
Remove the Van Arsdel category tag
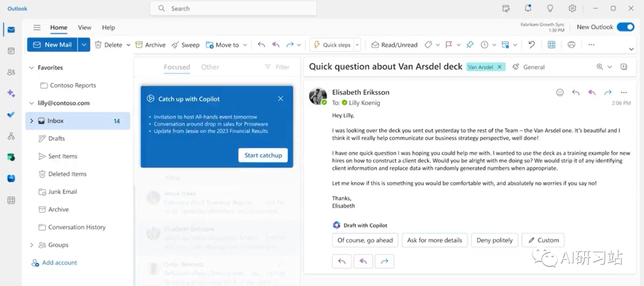(x=500, y=67)
